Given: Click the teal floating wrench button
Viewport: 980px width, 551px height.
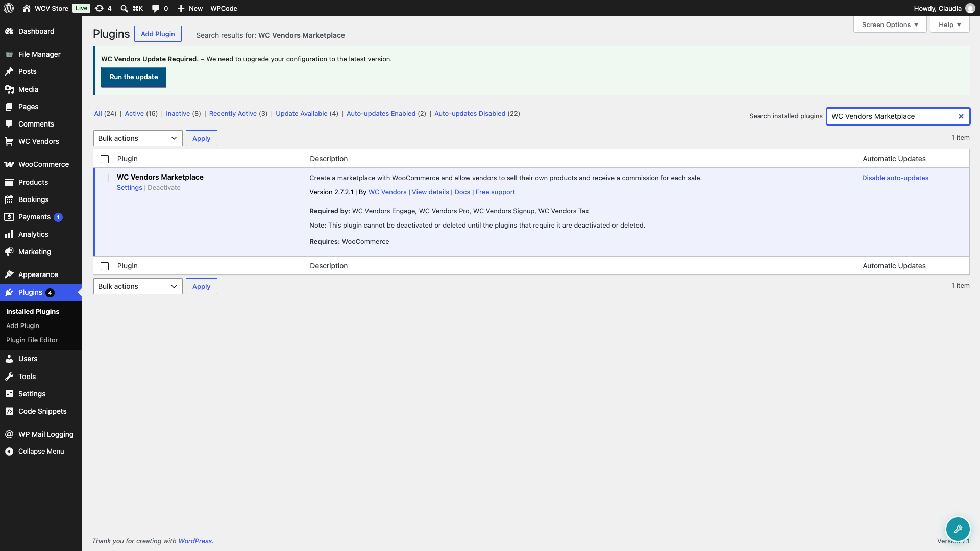Looking at the screenshot, I should click(958, 529).
